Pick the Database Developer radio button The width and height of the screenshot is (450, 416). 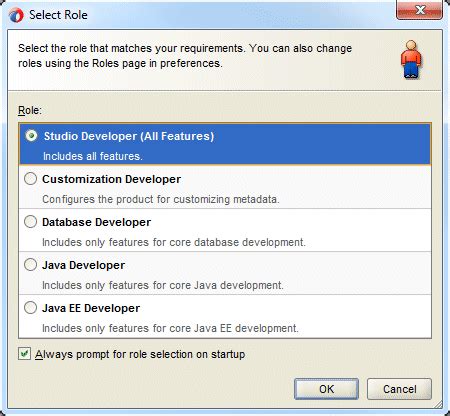tap(30, 222)
